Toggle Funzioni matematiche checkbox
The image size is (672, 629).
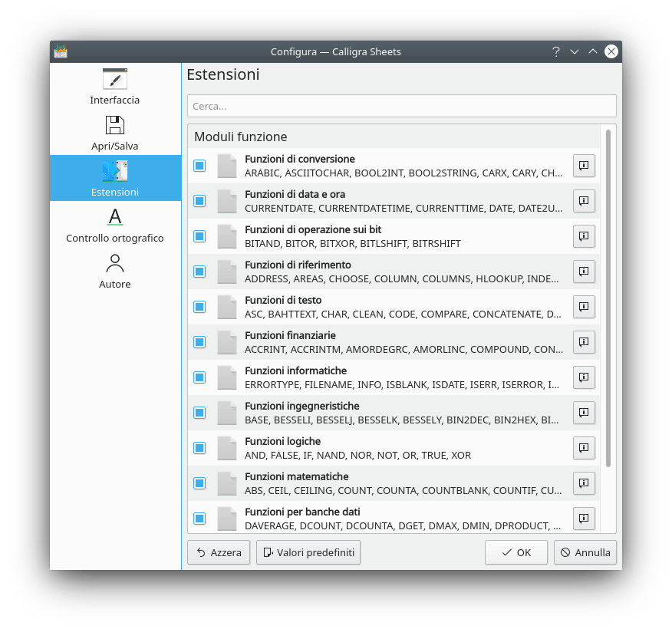tap(199, 483)
